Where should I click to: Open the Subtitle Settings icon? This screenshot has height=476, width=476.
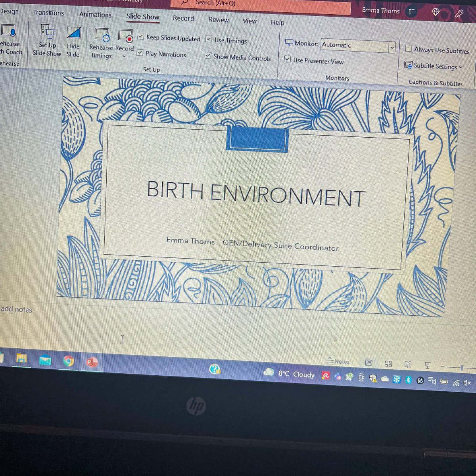pyautogui.click(x=408, y=65)
